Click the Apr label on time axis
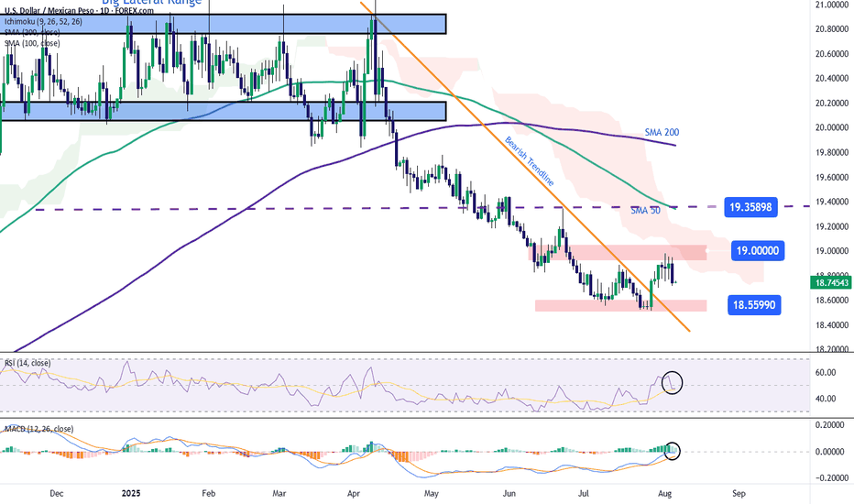This screenshot has width=854, height=504. tap(354, 494)
